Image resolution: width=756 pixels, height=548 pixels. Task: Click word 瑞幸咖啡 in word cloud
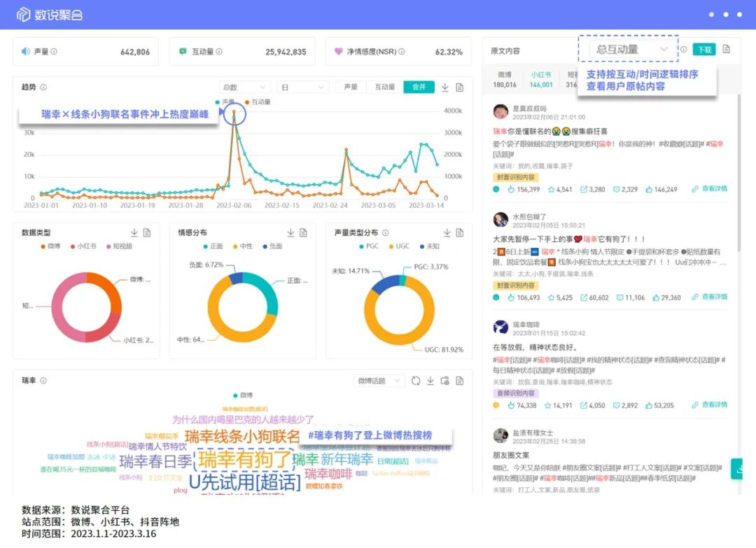click(328, 474)
